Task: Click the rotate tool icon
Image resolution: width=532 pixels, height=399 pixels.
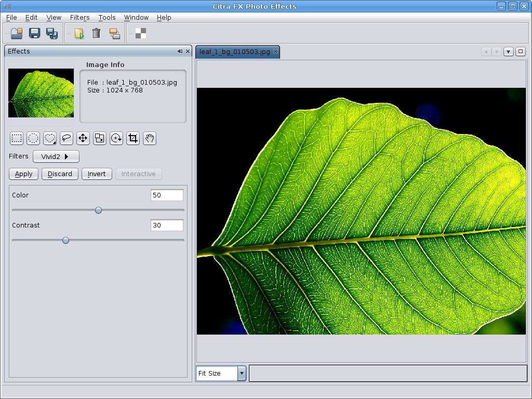Action: pos(116,138)
